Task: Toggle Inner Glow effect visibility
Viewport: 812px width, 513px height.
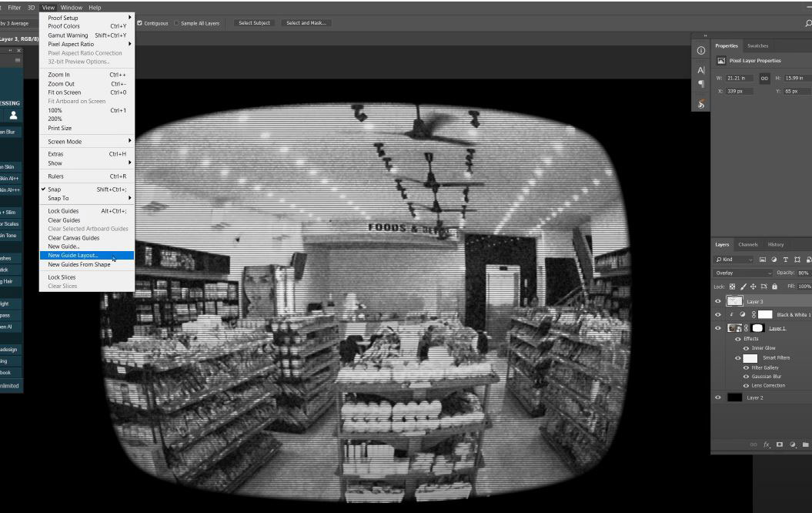Action: [x=747, y=348]
